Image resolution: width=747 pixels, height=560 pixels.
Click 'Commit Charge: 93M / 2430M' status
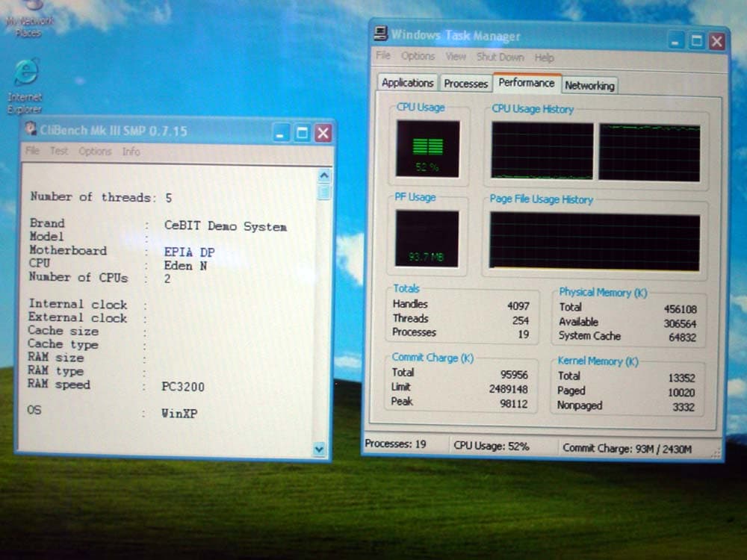click(x=627, y=449)
